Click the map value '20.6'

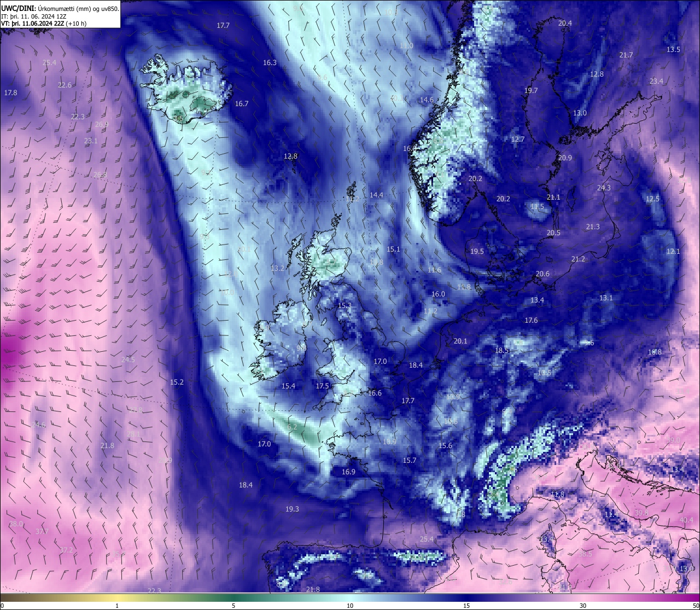point(542,274)
